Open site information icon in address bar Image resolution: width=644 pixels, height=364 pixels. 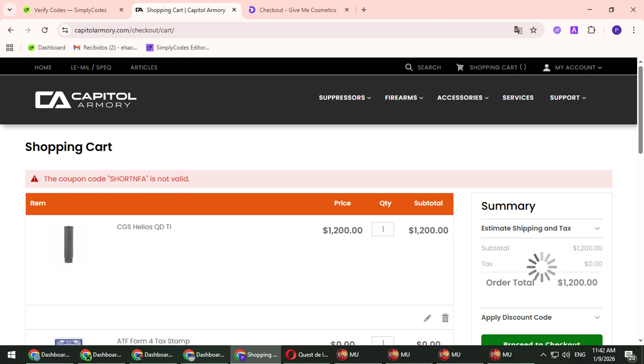pos(65,30)
